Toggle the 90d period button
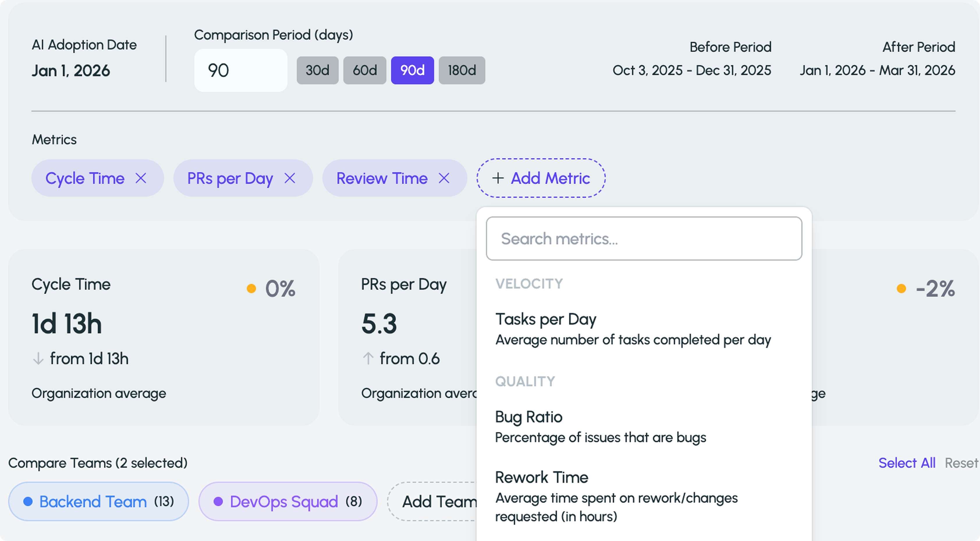Screen dimensions: 980x541 point(412,70)
